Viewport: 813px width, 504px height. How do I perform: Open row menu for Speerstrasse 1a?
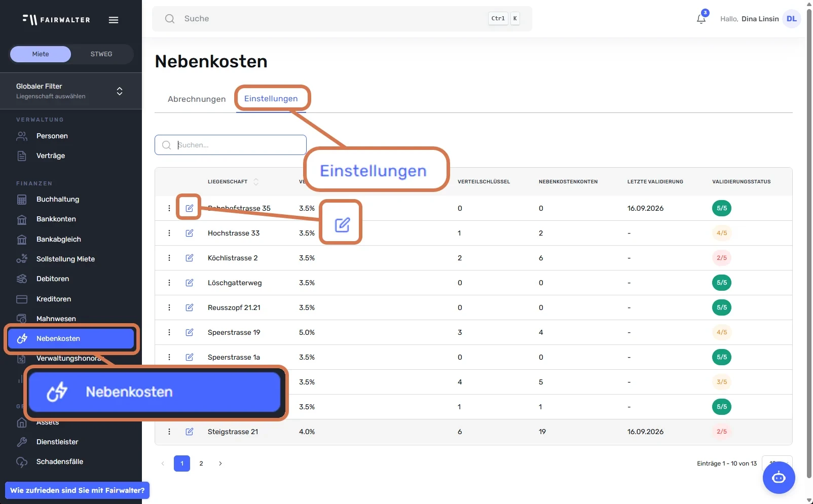[x=169, y=357]
